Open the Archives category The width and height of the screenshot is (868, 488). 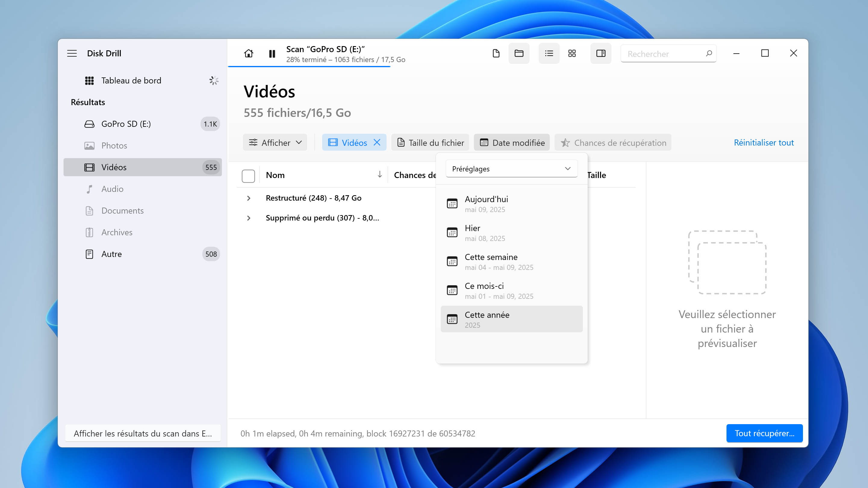click(x=143, y=232)
